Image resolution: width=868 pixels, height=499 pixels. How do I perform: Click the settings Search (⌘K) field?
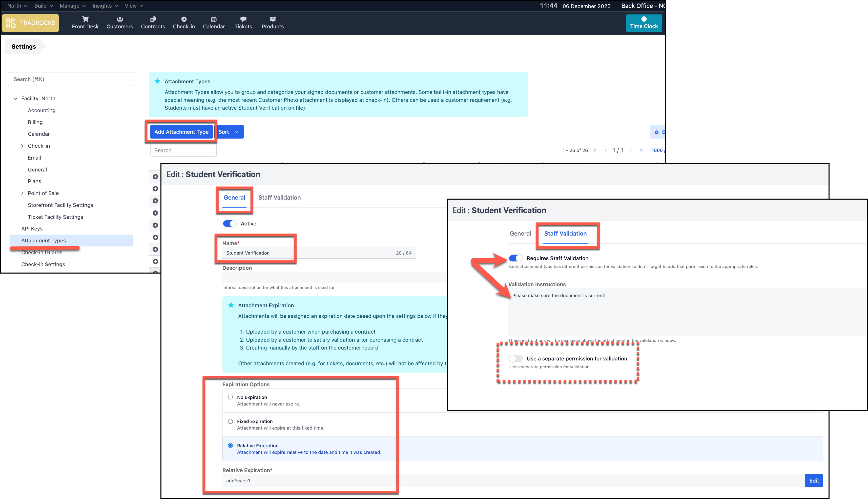pos(71,79)
